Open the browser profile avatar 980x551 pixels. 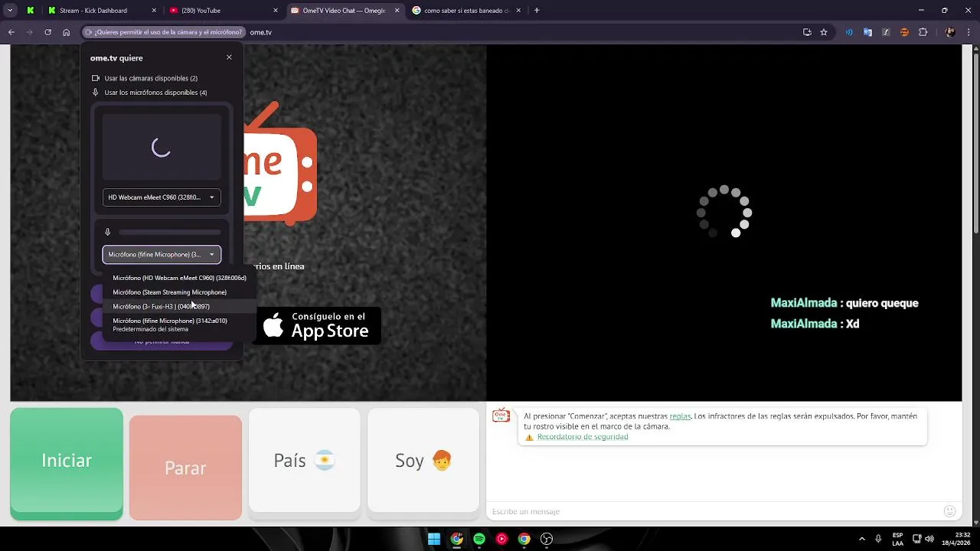[950, 32]
